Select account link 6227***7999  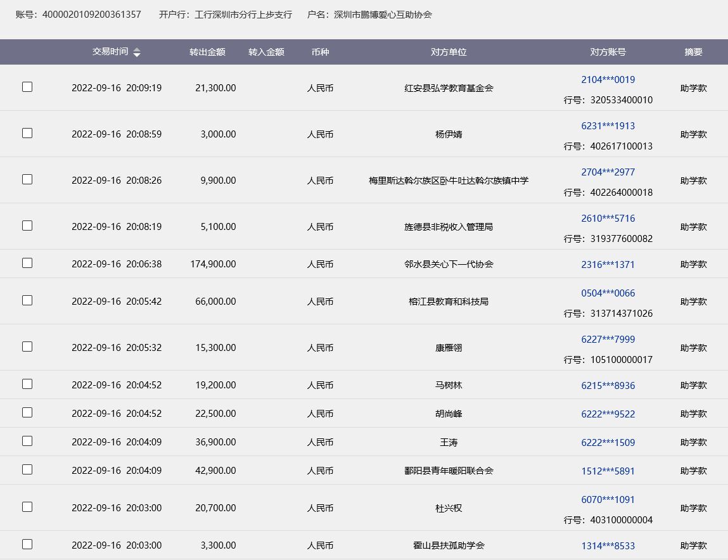(608, 340)
